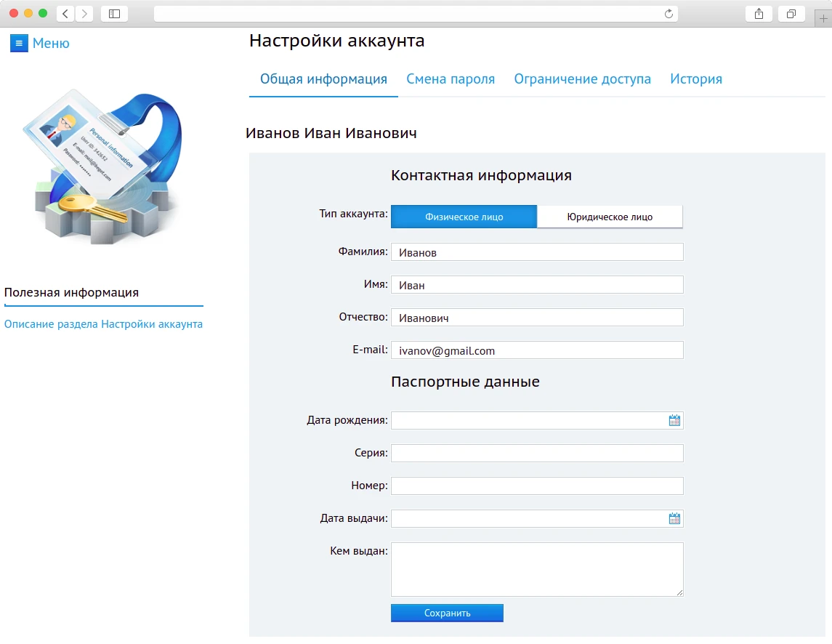The image size is (832, 644).
Task: Open the calendar picker for Дата выдачи
Action: tap(674, 518)
